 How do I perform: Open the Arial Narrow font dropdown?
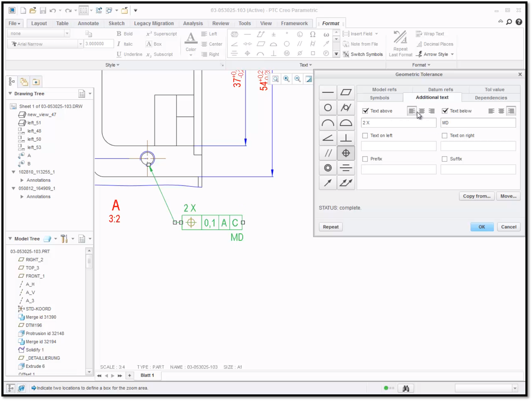80,44
